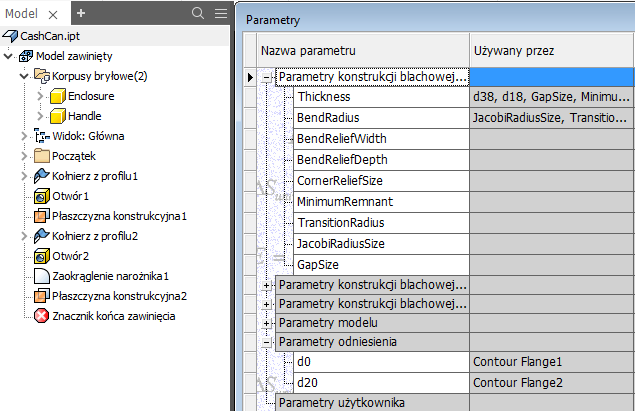Add a new browser tab with plus
635x411 pixels.
[81, 13]
